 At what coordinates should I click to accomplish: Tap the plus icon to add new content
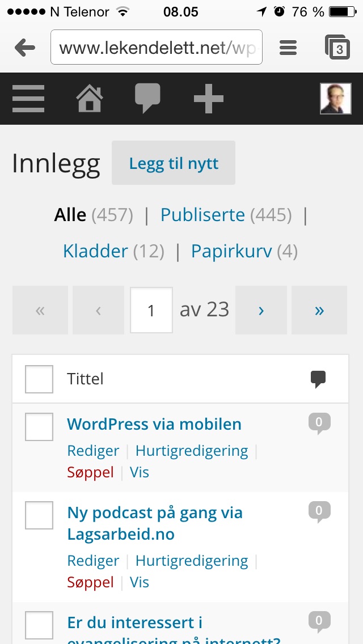point(208,99)
